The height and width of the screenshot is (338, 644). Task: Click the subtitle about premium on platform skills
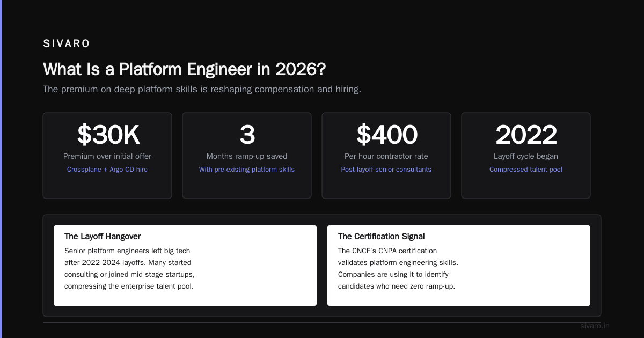pyautogui.click(x=202, y=89)
